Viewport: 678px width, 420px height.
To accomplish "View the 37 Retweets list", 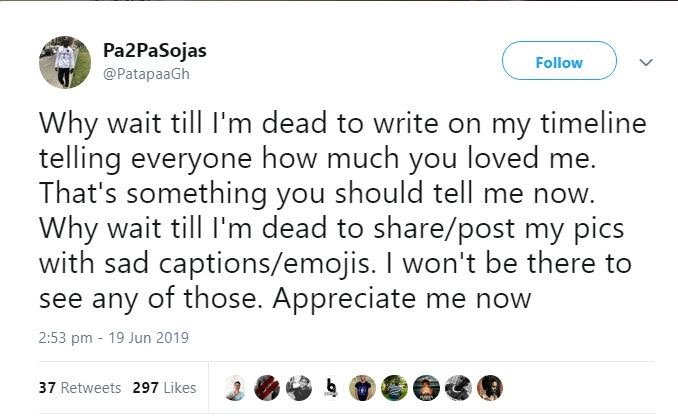I will tap(79, 388).
